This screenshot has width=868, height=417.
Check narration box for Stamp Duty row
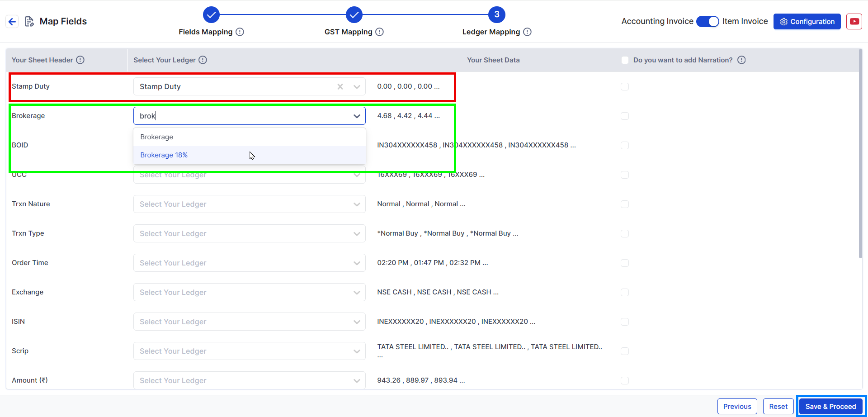625,86
